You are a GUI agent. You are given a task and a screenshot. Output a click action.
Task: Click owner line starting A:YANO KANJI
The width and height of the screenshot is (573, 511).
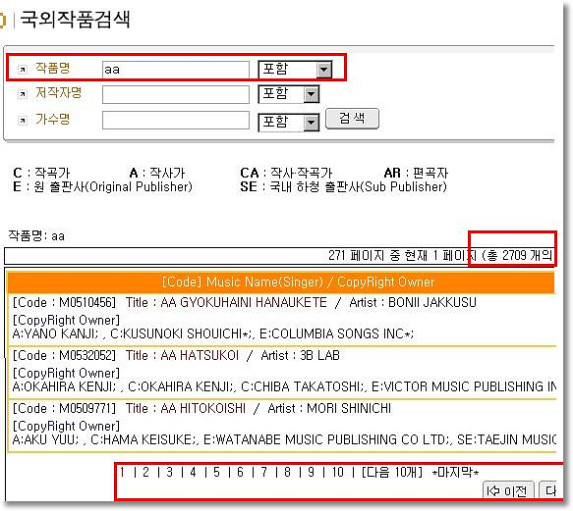[213, 334]
